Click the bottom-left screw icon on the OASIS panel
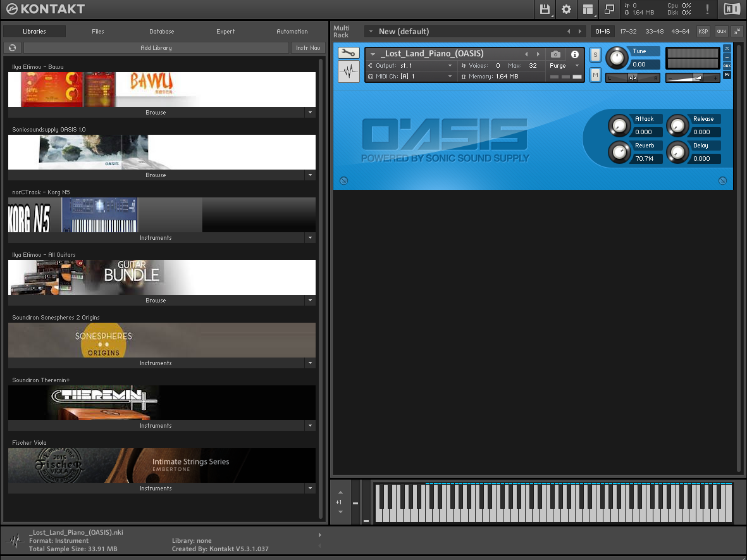 (x=343, y=180)
